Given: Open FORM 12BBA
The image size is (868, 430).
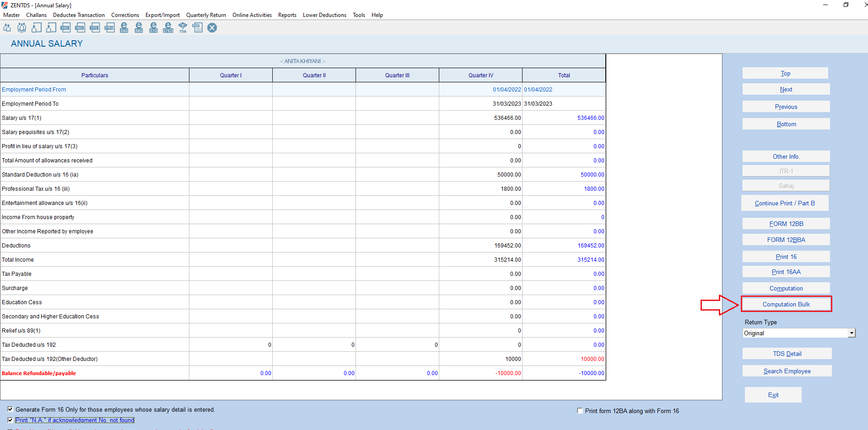Looking at the screenshot, I should coord(786,240).
